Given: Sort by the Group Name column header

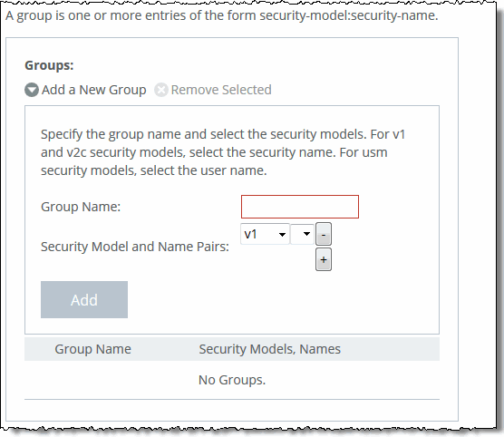Looking at the screenshot, I should [92, 349].
